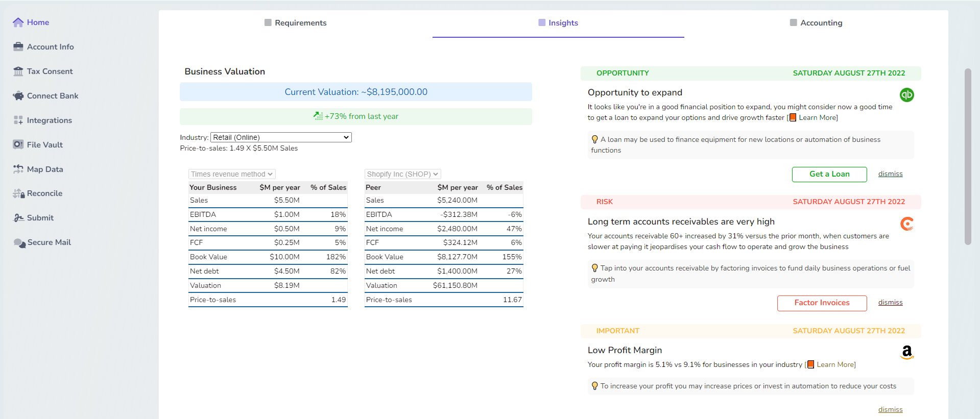Click the Current Valuation ~$8,195,000.00 banner
This screenshot has width=980, height=419.
click(x=356, y=92)
